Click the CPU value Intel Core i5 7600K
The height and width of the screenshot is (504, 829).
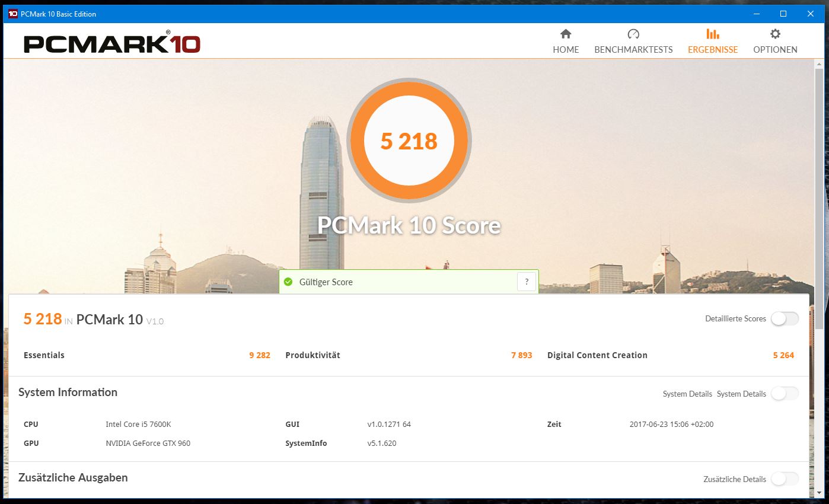(x=138, y=424)
